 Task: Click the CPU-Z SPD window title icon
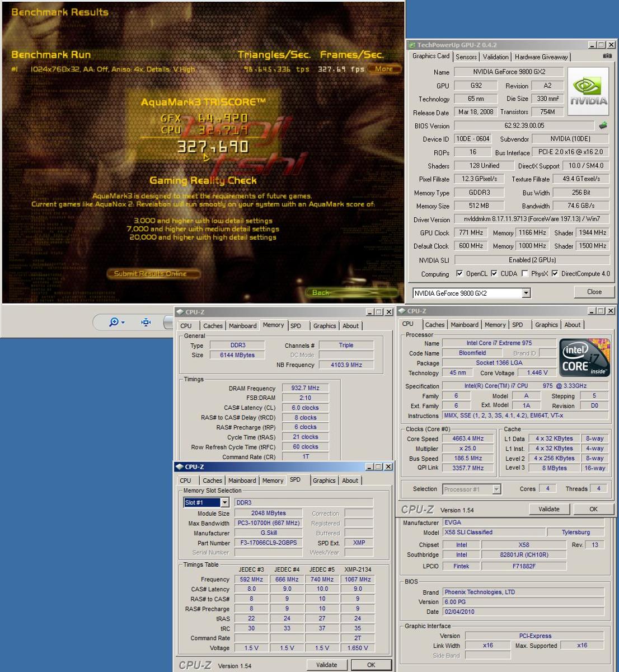[x=180, y=466]
